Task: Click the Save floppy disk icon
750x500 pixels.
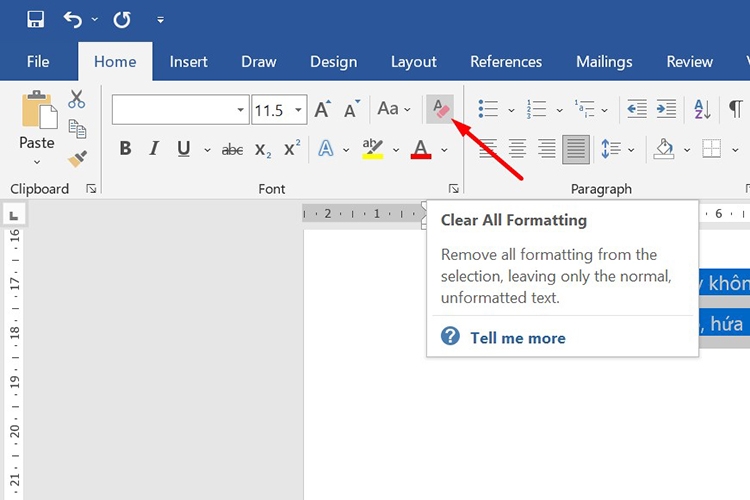Action: pyautogui.click(x=35, y=19)
